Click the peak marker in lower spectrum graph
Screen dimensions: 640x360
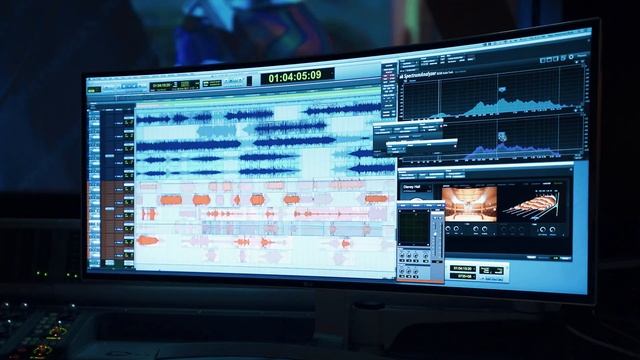(x=502, y=136)
